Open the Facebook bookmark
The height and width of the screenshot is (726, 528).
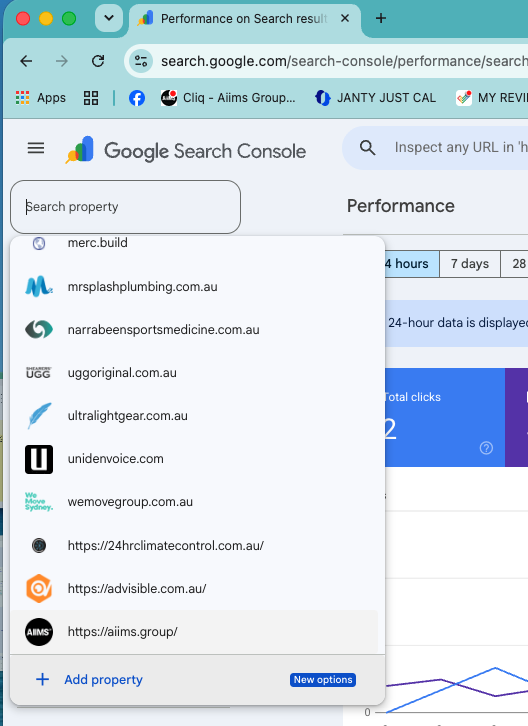point(137,98)
